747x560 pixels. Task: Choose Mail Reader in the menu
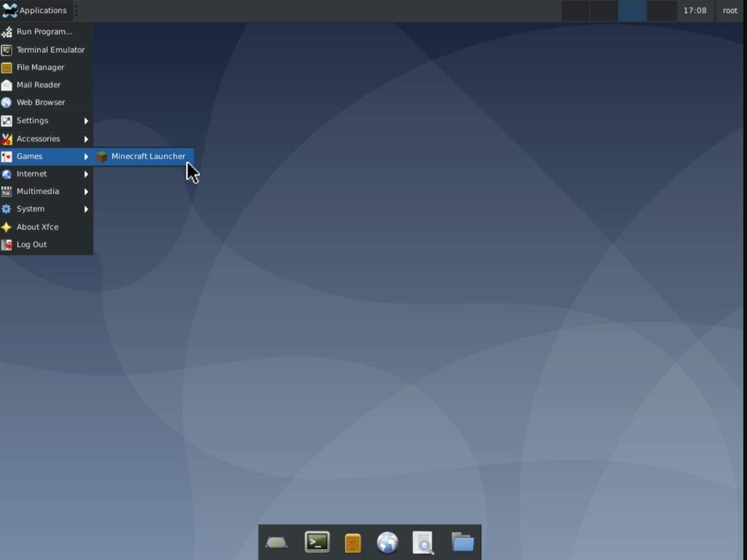click(47, 85)
